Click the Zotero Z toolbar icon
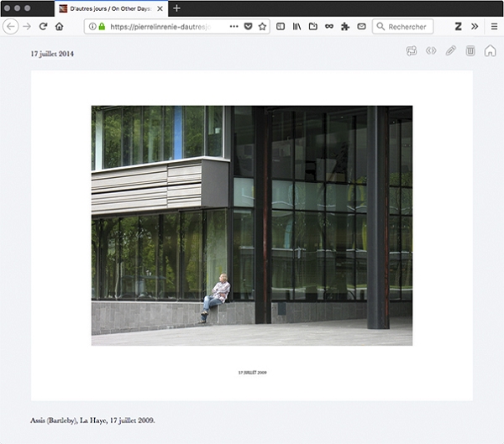 point(459,27)
